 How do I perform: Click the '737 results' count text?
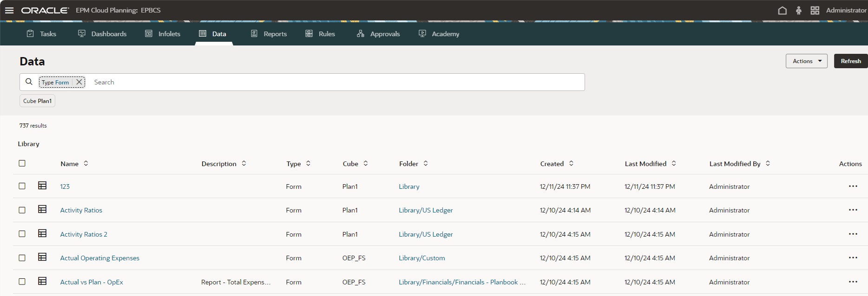click(33, 125)
